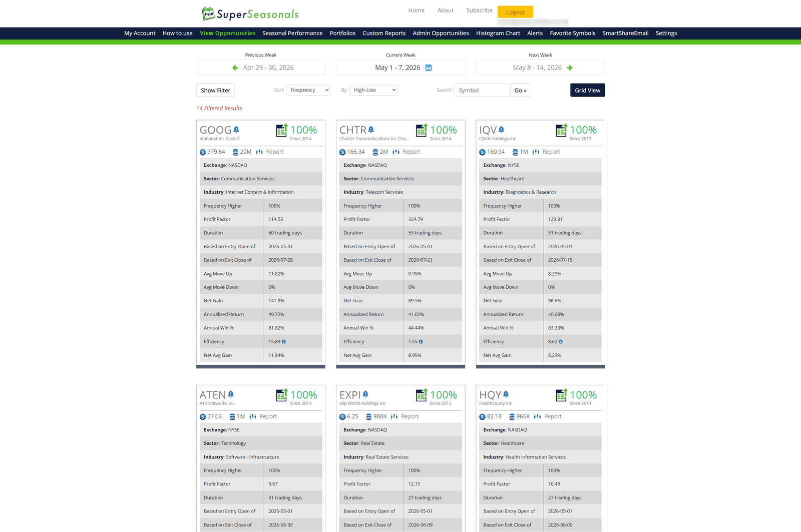
Task: Click CHTR Efficiency info icon
Action: (x=421, y=342)
